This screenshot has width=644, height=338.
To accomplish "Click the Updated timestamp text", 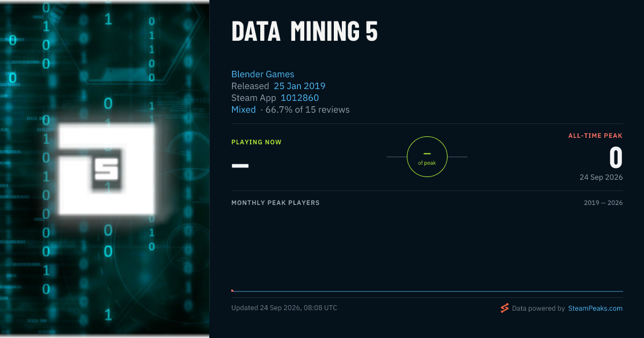I will 284,308.
